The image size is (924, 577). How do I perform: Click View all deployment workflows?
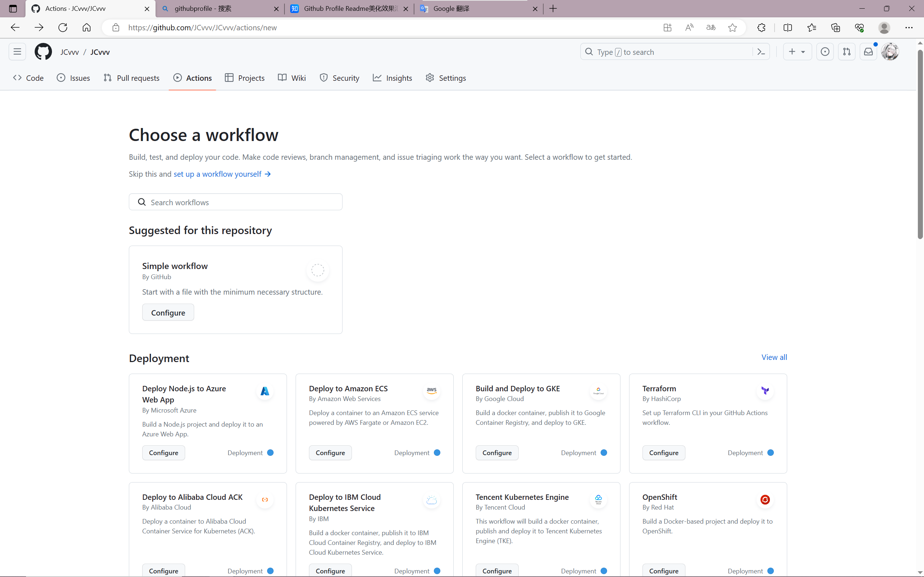pos(774,357)
